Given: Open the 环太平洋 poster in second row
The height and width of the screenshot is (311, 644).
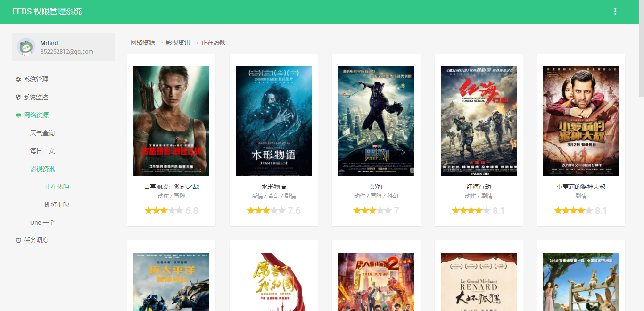Looking at the screenshot, I should point(172,282).
